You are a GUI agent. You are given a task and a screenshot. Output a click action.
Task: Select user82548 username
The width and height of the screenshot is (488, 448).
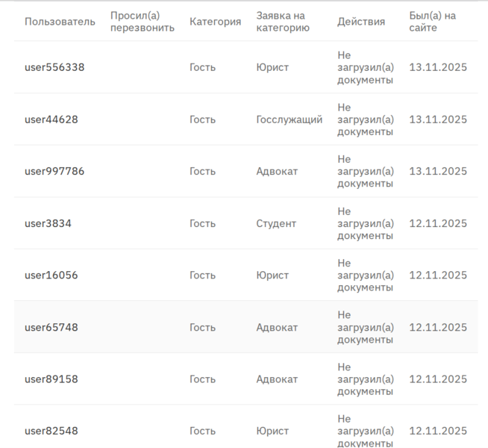click(x=51, y=431)
